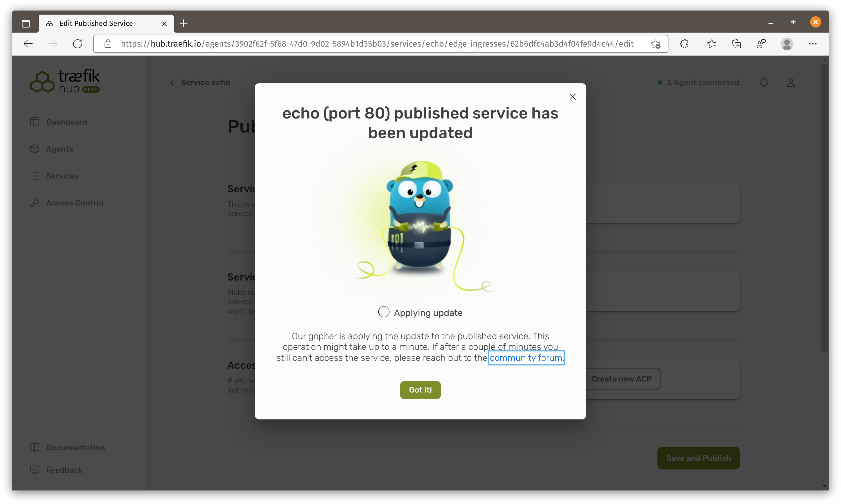Go to Agents in the sidebar
This screenshot has width=841, height=504.
coord(60,149)
